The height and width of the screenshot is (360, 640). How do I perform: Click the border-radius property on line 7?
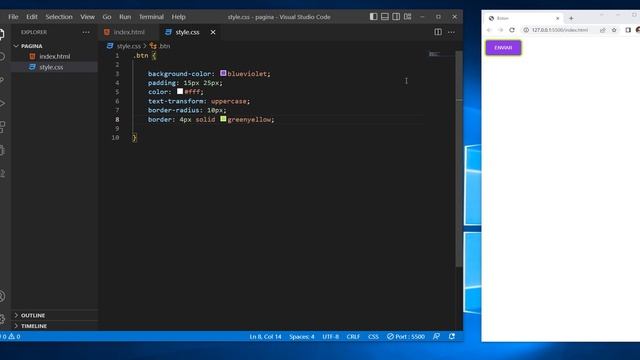pos(173,110)
